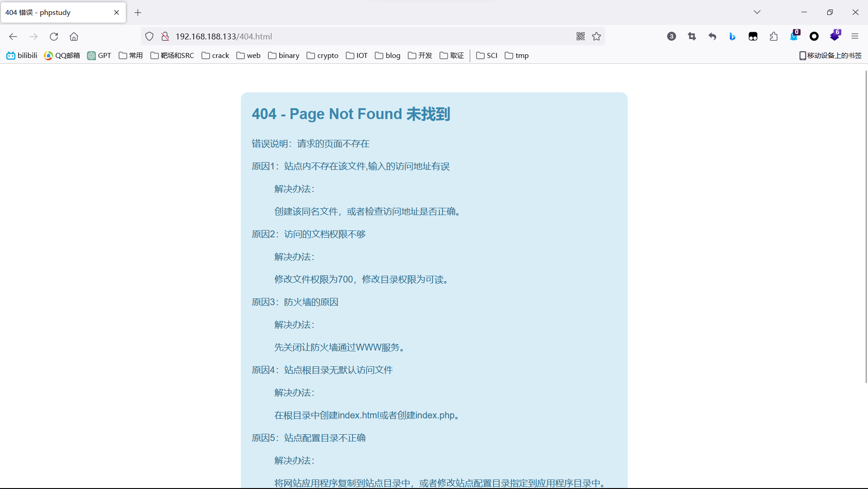Image resolution: width=868 pixels, height=489 pixels.
Task: Reload the current page
Action: [x=54, y=37]
